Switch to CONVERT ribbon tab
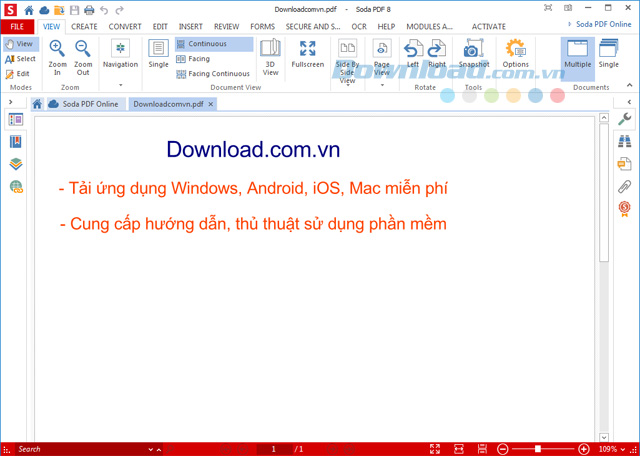640x456 pixels. (x=124, y=27)
